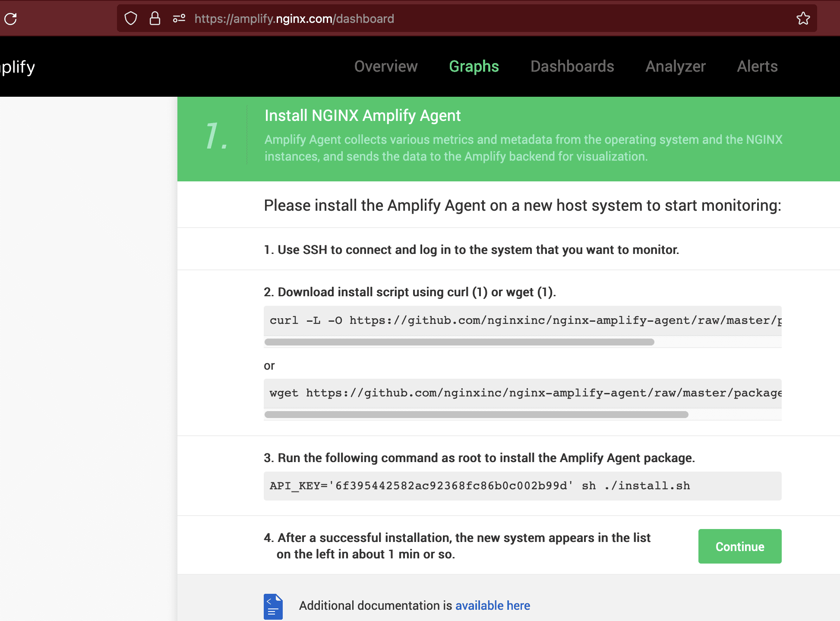Click the wget install command code box
Image resolution: width=840 pixels, height=621 pixels.
click(x=522, y=393)
